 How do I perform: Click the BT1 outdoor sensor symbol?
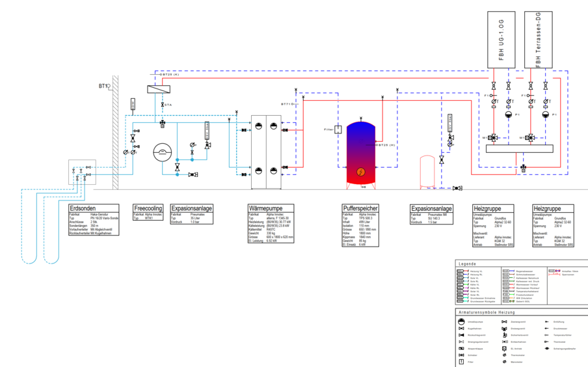(109, 87)
